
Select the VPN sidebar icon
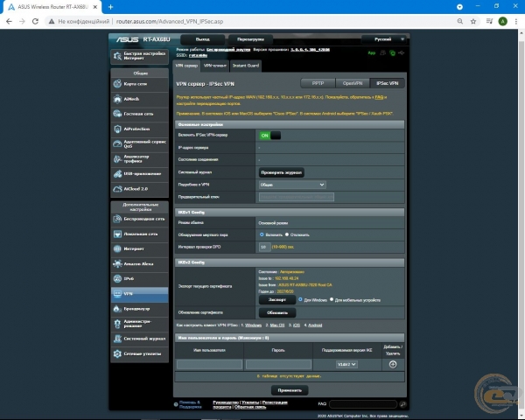click(117, 294)
